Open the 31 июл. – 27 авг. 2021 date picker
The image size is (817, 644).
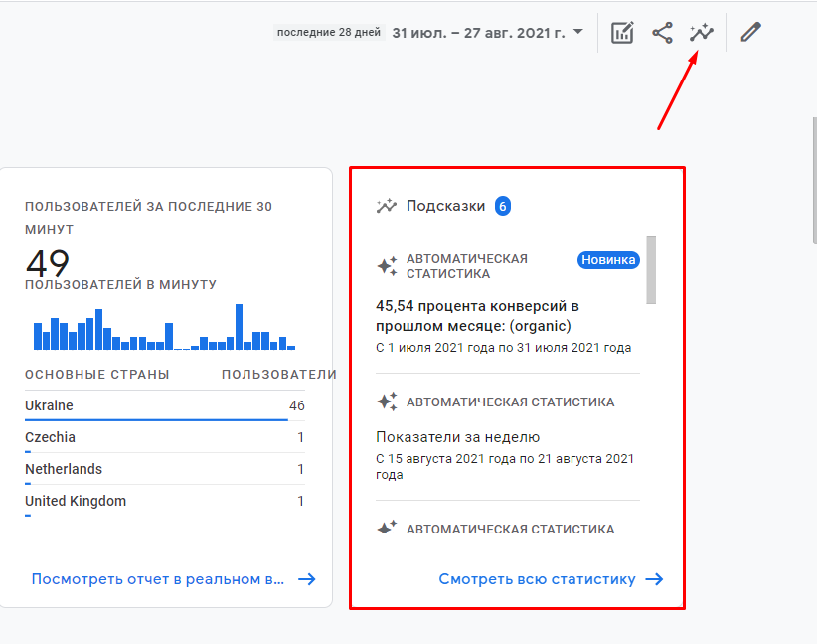tap(478, 33)
